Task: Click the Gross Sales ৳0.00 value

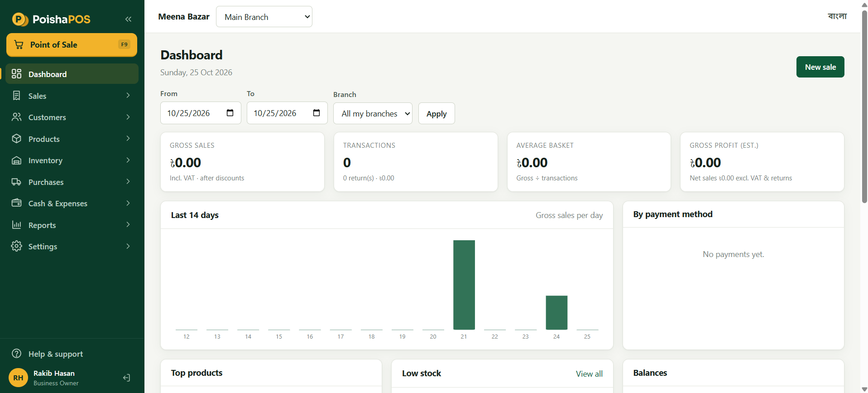Action: point(185,163)
